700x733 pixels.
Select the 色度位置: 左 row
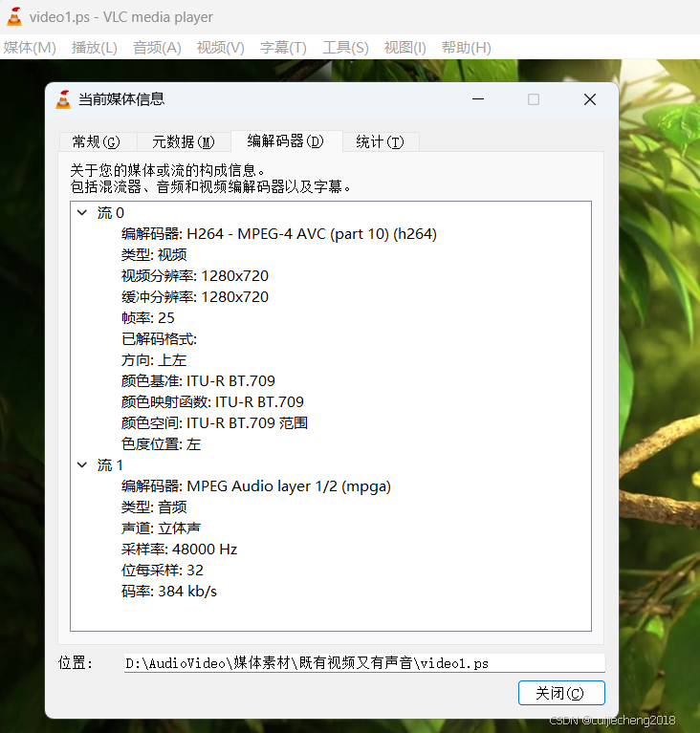[x=161, y=444]
